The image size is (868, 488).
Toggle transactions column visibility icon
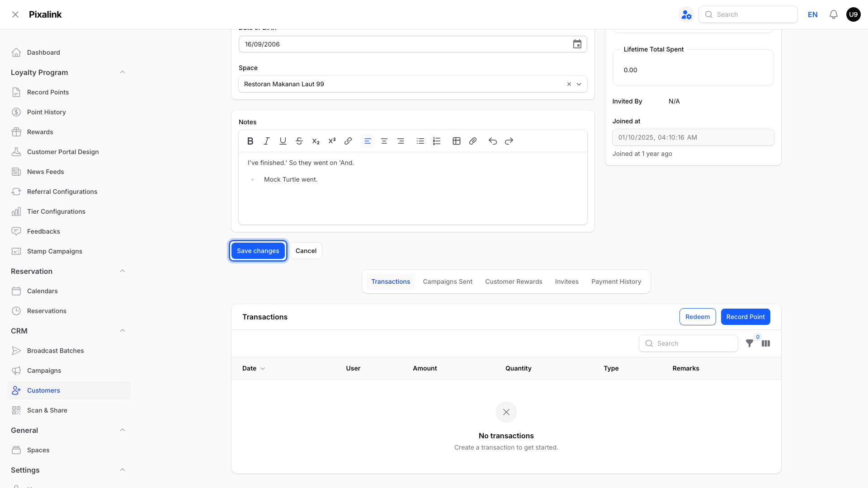click(765, 343)
